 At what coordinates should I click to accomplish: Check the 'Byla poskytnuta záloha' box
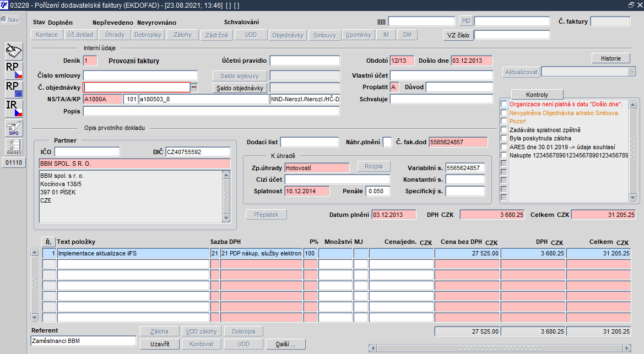click(x=504, y=138)
